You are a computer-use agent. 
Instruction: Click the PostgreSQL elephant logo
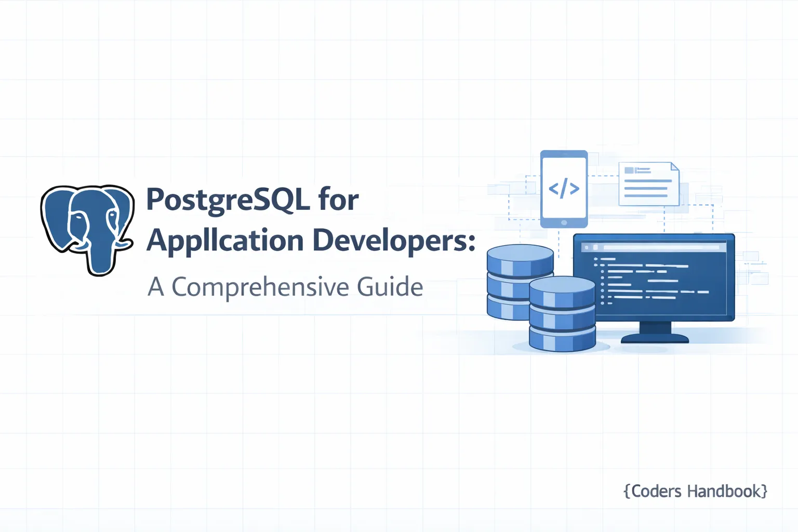(x=87, y=229)
